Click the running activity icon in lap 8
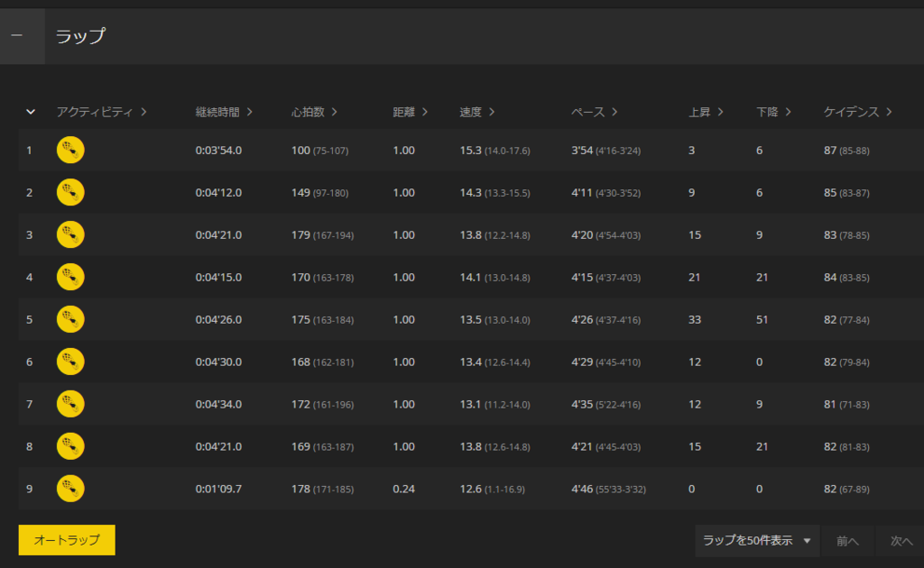This screenshot has height=568, width=924. coord(70,447)
